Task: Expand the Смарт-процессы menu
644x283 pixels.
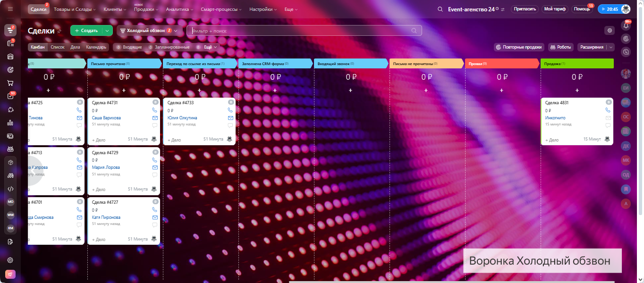Action: point(221,9)
